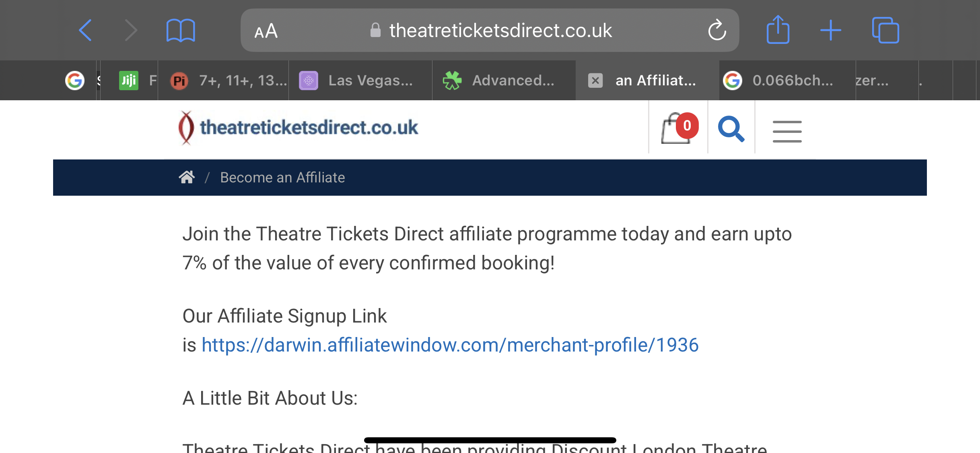Add a new tab with plus icon
Screen dimensions: 980x453
[x=831, y=30]
